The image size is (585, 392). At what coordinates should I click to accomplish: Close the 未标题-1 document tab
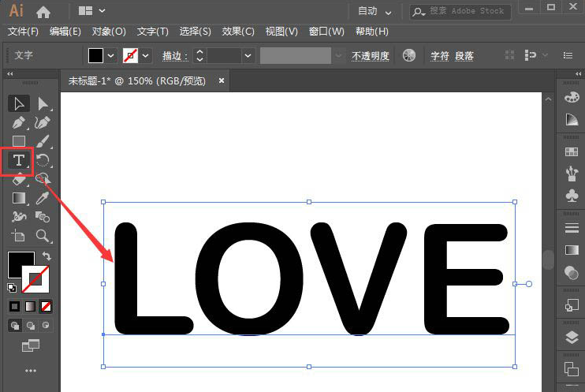(x=222, y=80)
